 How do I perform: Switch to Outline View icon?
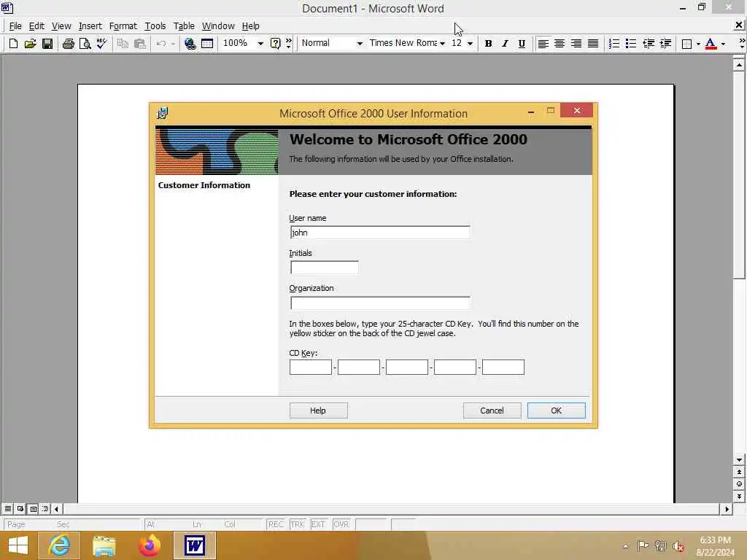coord(45,509)
